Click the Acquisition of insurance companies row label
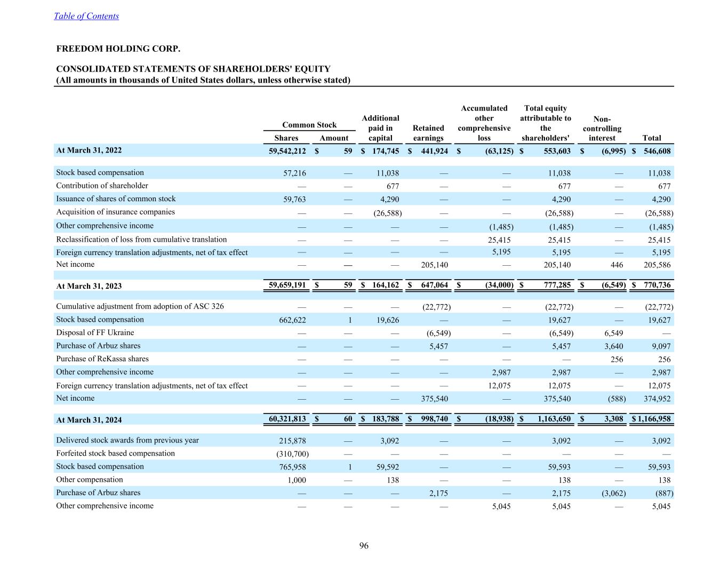728x563 pixels. [x=115, y=212]
